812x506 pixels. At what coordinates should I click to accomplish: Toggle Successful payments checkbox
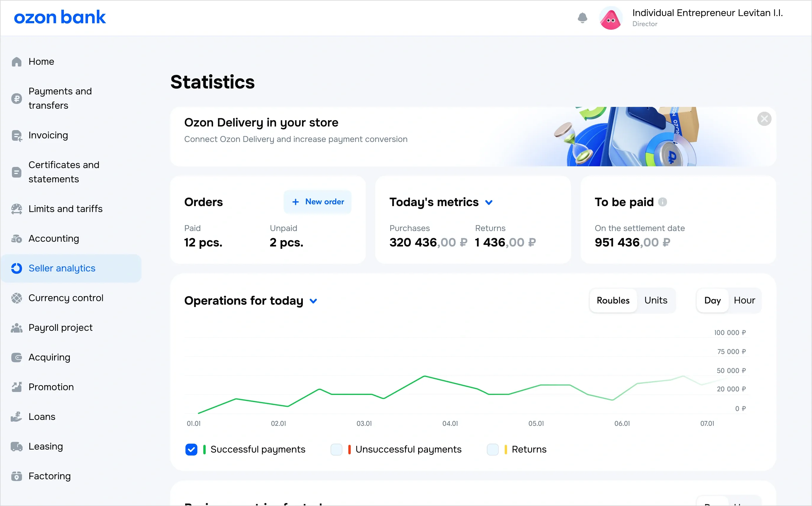point(191,450)
